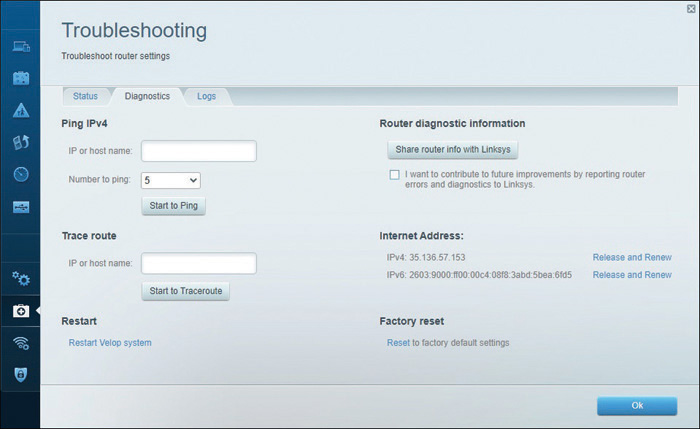Enable reporting router errors to Linksys checkbox
Viewport: 700px width, 429px height.
pyautogui.click(x=394, y=175)
